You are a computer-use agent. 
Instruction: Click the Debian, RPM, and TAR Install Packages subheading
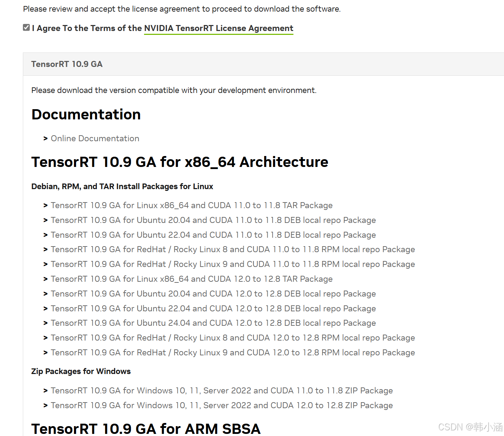pyautogui.click(x=122, y=186)
